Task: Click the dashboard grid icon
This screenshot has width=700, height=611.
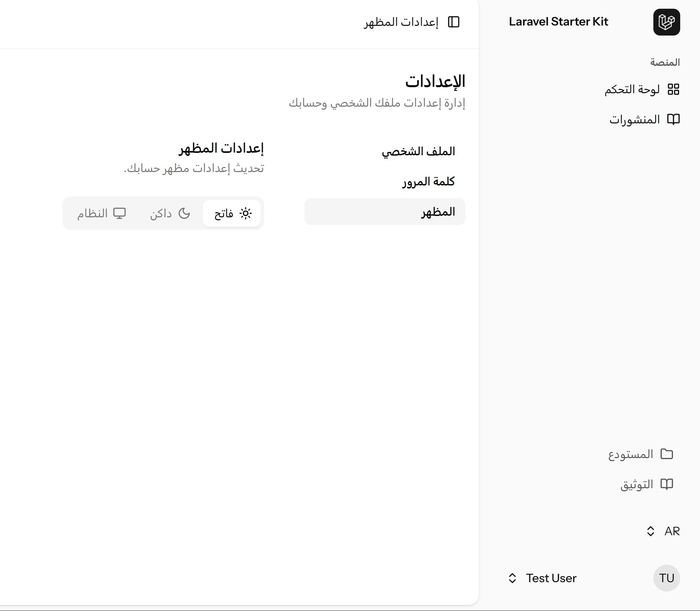Action: [673, 89]
